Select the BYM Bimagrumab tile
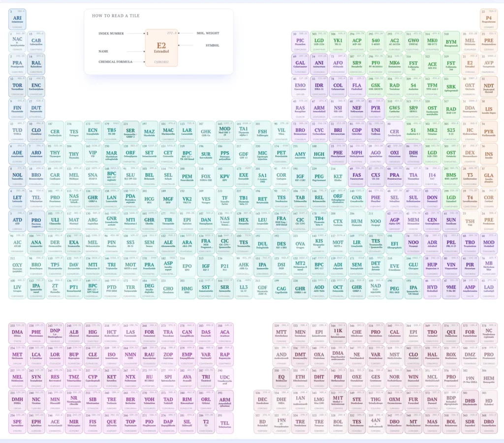Screen dimensions: 504x443 click(x=451, y=42)
